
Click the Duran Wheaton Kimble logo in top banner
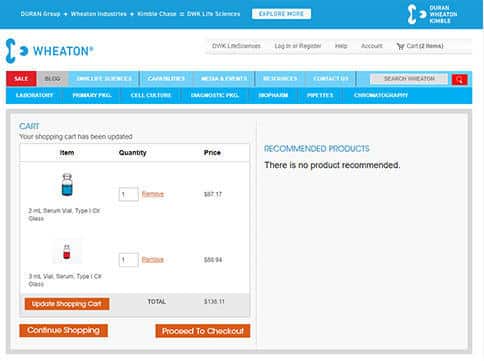click(x=432, y=14)
